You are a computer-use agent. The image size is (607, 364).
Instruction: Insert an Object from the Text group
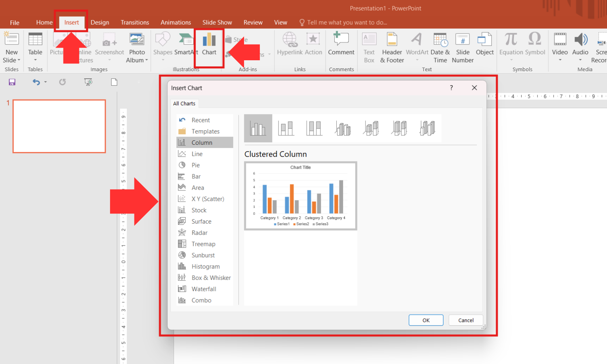click(485, 44)
